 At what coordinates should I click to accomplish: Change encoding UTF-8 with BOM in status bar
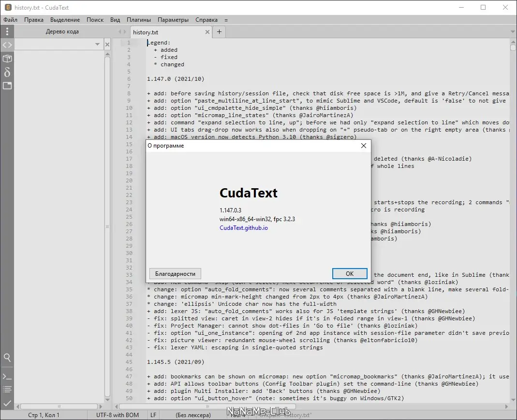[118, 415]
